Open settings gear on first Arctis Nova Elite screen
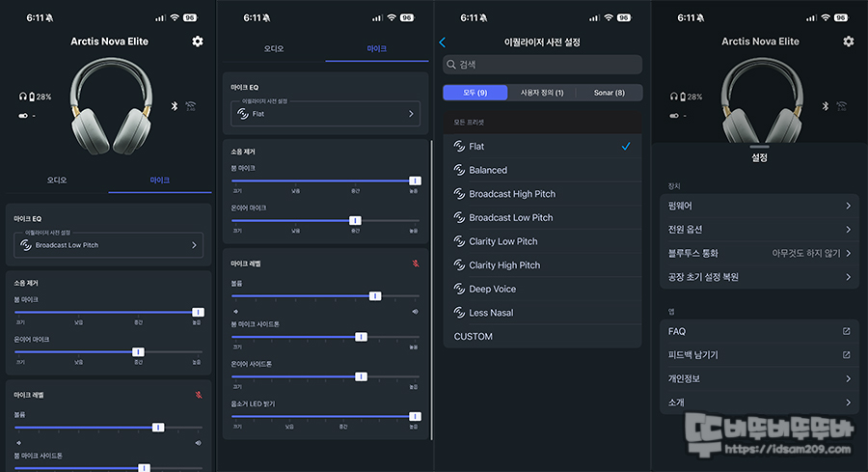Image resolution: width=868 pixels, height=472 pixels. pos(198,42)
